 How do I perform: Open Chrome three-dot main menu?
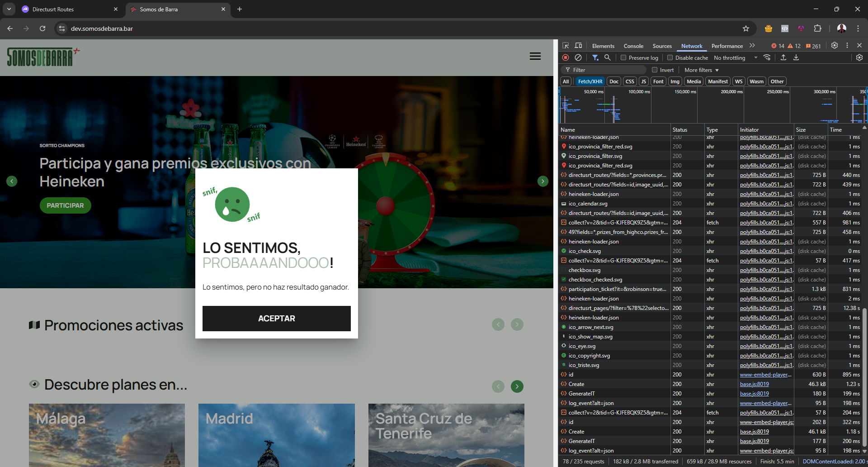pyautogui.click(x=858, y=29)
